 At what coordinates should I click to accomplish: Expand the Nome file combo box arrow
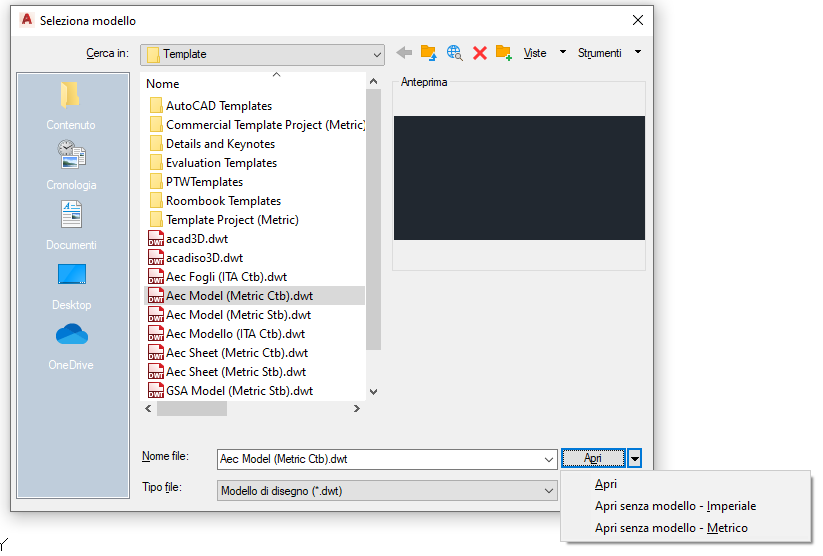coord(548,459)
